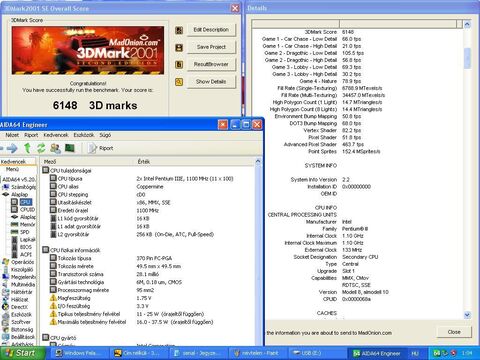480x360 pixels.
Task: Click the CPU típusa row
Action: pos(142,179)
